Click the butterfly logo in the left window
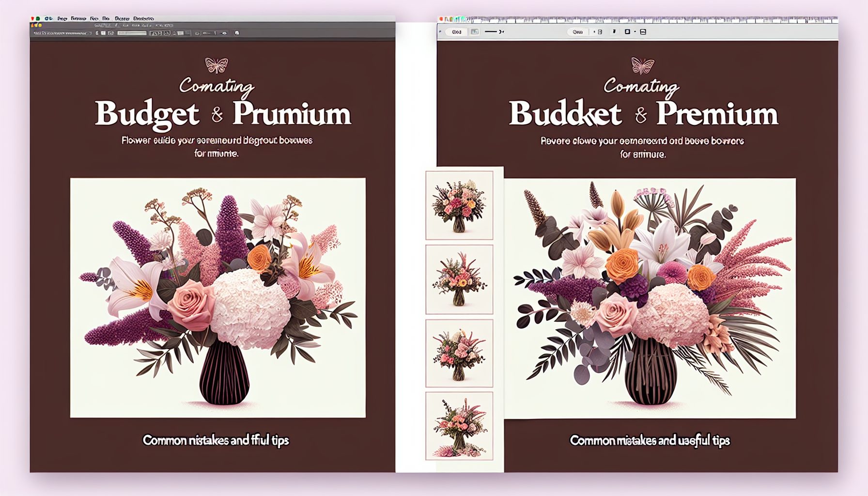Screen dimensions: 868x496 [x=217, y=65]
